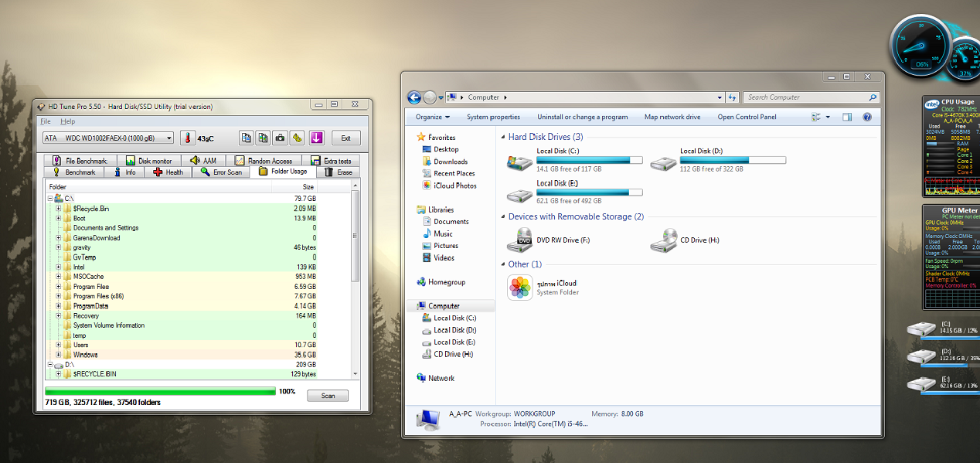The image size is (980, 463).
Task: Click the refresh icon beside the address bar
Action: point(732,97)
